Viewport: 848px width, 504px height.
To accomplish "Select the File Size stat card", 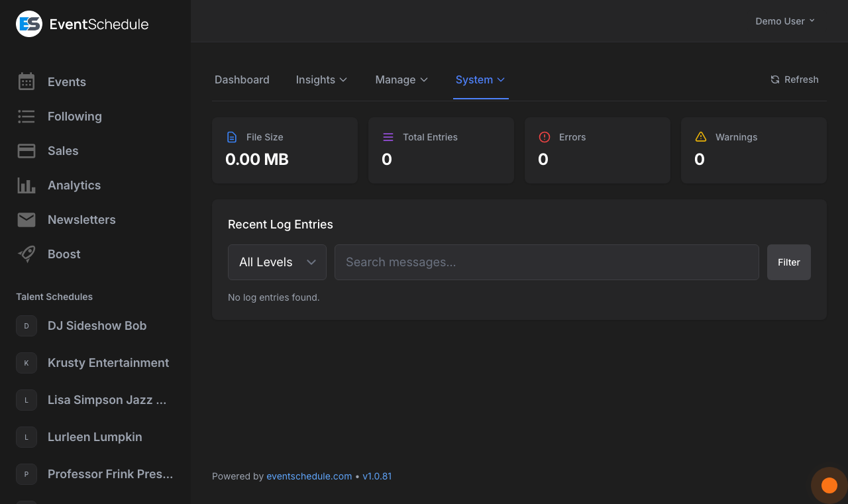I will coord(285,150).
